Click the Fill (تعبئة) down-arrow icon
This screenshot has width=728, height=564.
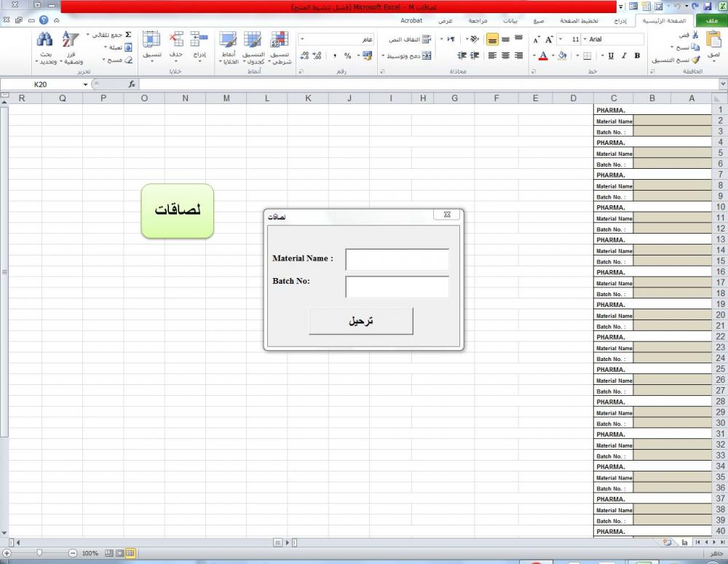point(128,47)
